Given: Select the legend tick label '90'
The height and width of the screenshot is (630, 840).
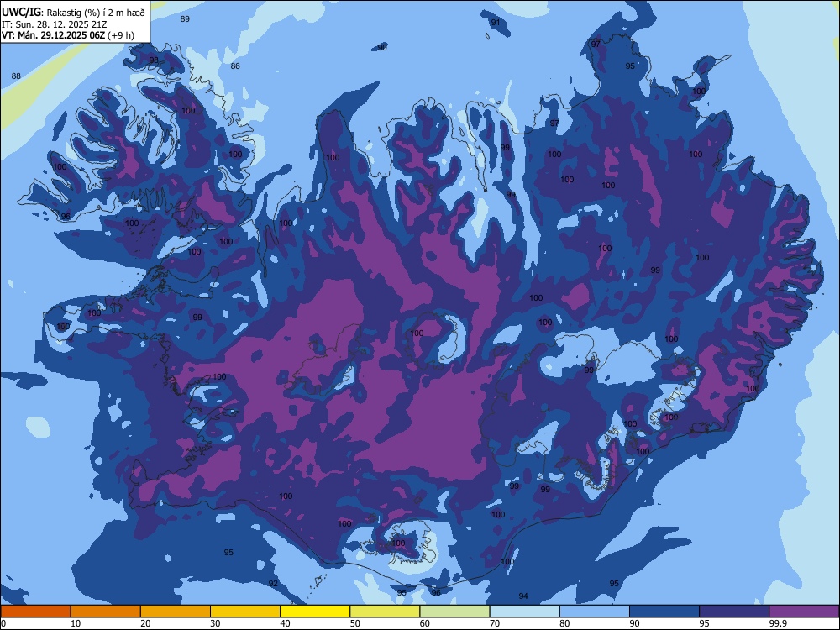Looking at the screenshot, I should point(635,623).
